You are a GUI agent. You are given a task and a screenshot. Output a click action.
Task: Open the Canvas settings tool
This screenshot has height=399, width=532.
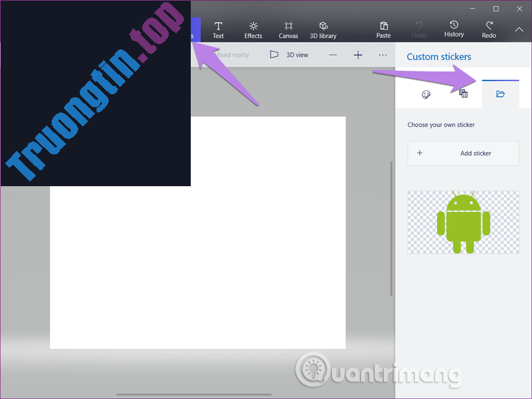point(288,29)
